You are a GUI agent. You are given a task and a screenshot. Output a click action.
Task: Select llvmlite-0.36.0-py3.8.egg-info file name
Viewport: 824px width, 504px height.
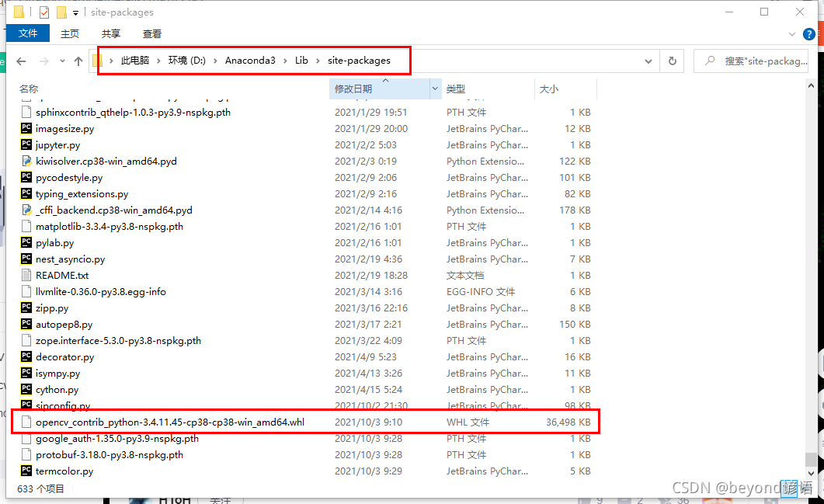pyautogui.click(x=100, y=291)
